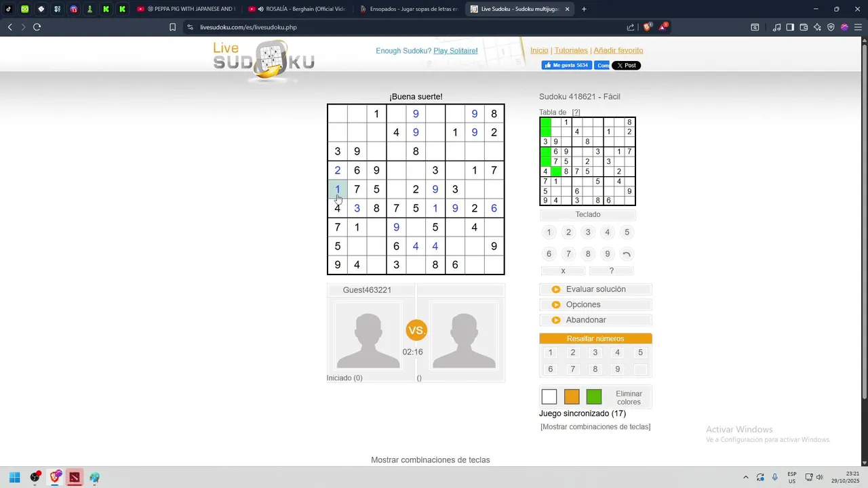Viewport: 868px width, 488px height.
Task: Open the Opciones menu
Action: [x=595, y=305]
